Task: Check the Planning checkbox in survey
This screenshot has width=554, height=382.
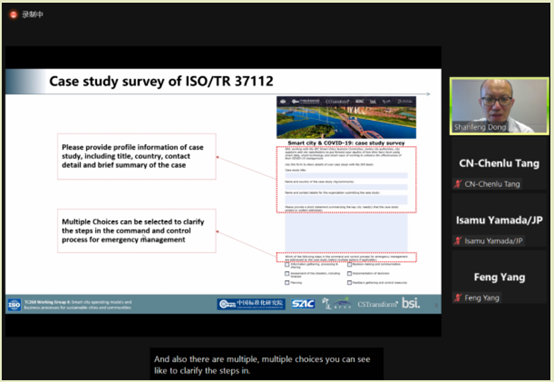Action: click(x=287, y=282)
